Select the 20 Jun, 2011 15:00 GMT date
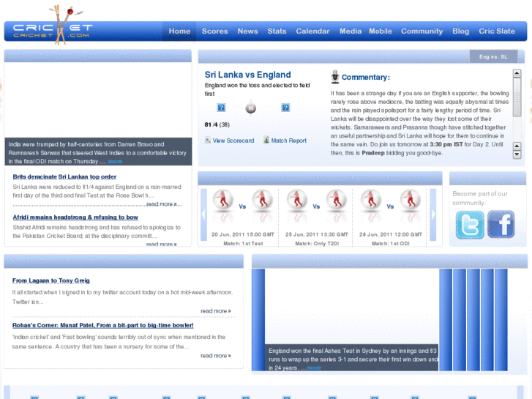 tap(243, 235)
